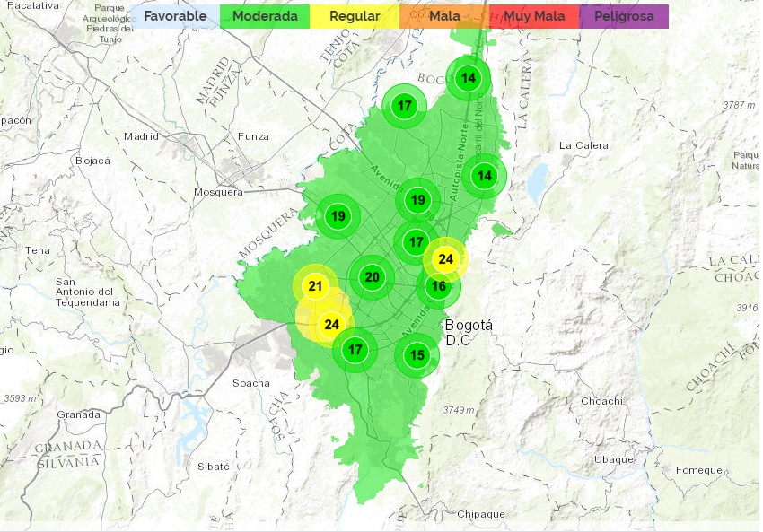This screenshot has height=532, width=763.
Task: Select the yellow 21 marker on the western edge
Action: pos(314,284)
